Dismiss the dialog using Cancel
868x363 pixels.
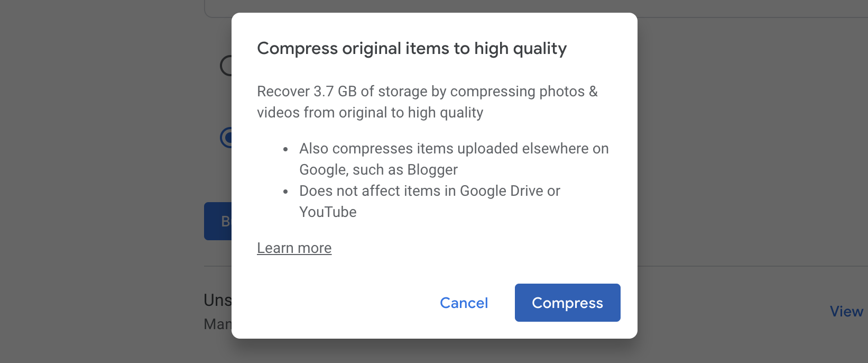(464, 303)
